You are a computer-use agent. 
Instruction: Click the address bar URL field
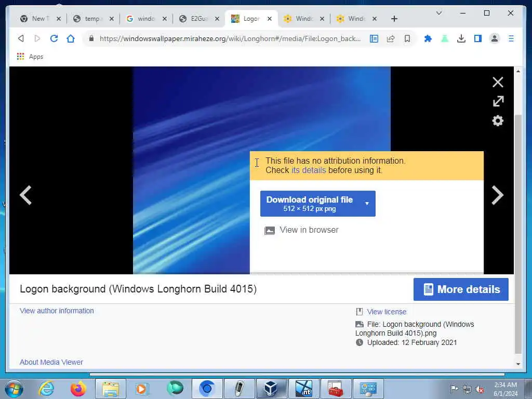tap(230, 38)
